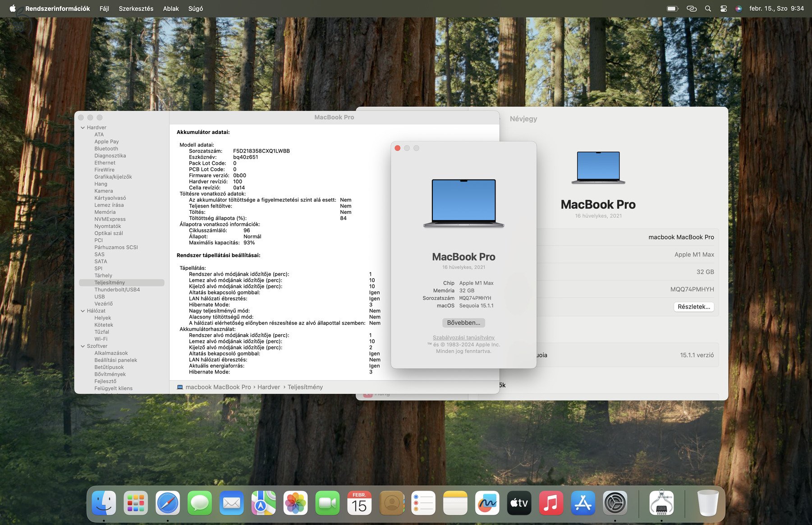The width and height of the screenshot is (812, 525).
Task: Select Apple Pay in the sidebar
Action: [x=106, y=142]
